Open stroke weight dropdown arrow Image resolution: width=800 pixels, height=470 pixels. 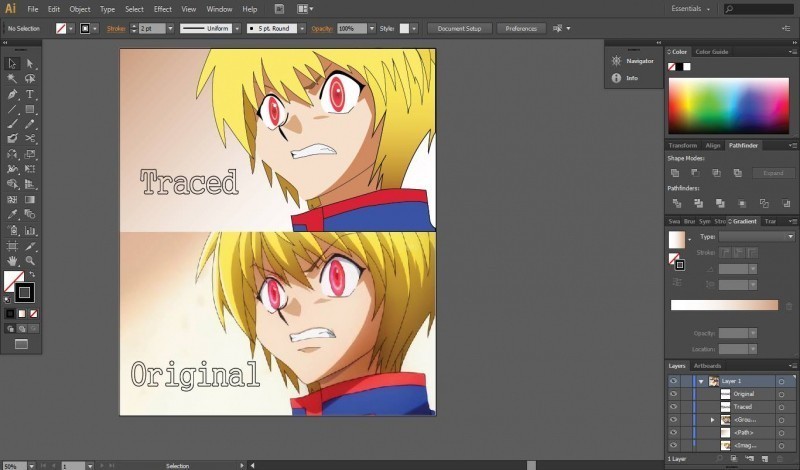coord(170,29)
